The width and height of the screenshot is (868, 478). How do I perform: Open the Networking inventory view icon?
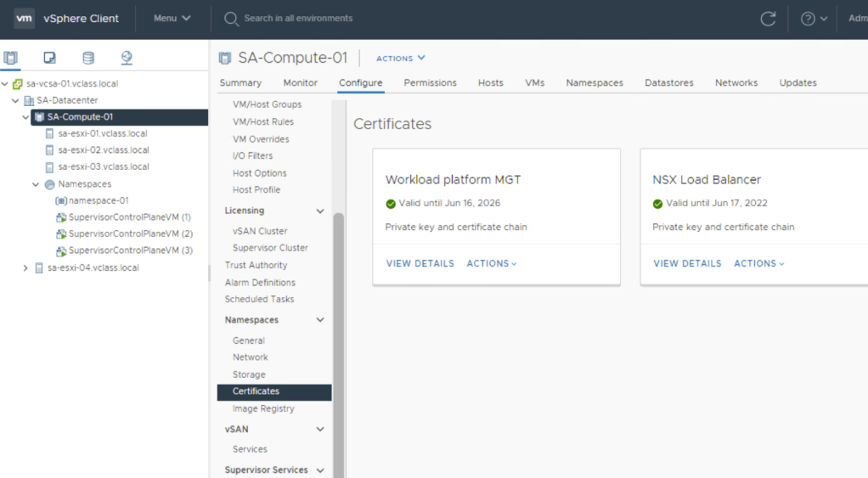[127, 59]
